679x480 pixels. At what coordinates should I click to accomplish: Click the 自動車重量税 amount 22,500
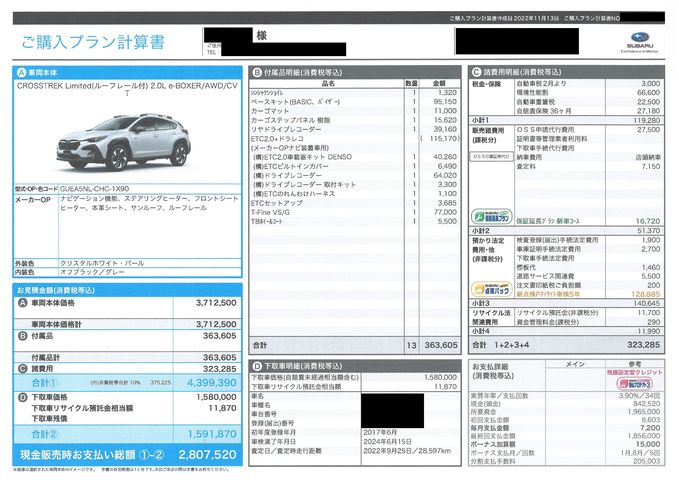(x=648, y=102)
